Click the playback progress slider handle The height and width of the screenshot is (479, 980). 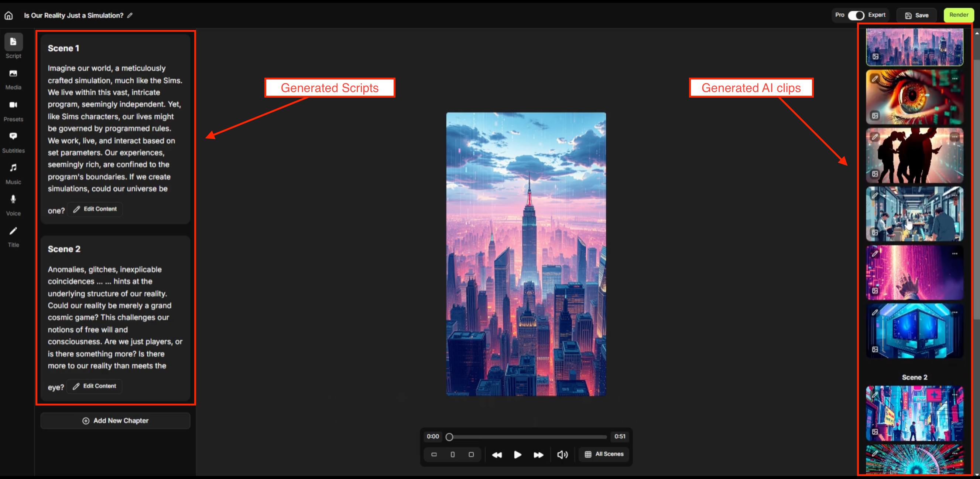449,437
